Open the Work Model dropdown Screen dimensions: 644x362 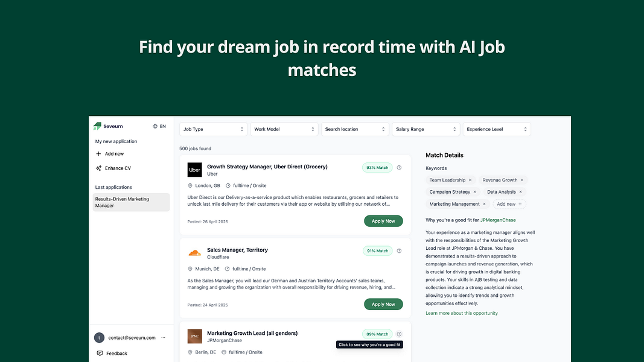pos(284,129)
